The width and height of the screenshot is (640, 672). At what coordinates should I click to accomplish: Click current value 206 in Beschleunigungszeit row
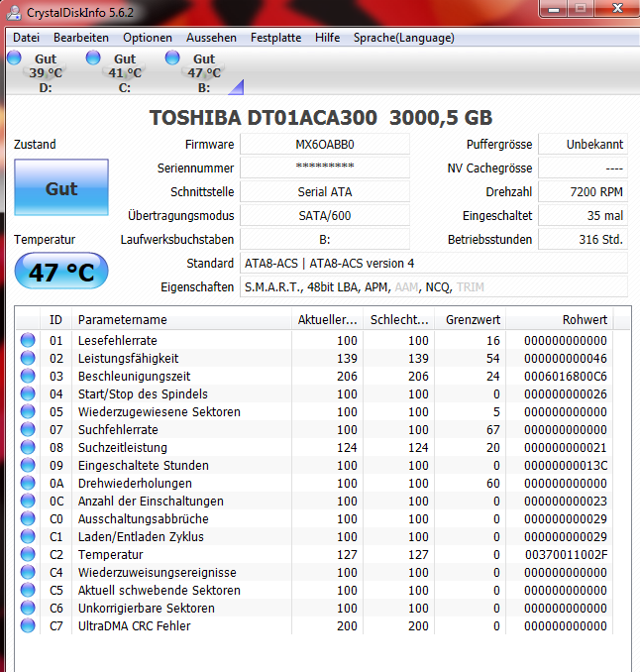click(347, 377)
